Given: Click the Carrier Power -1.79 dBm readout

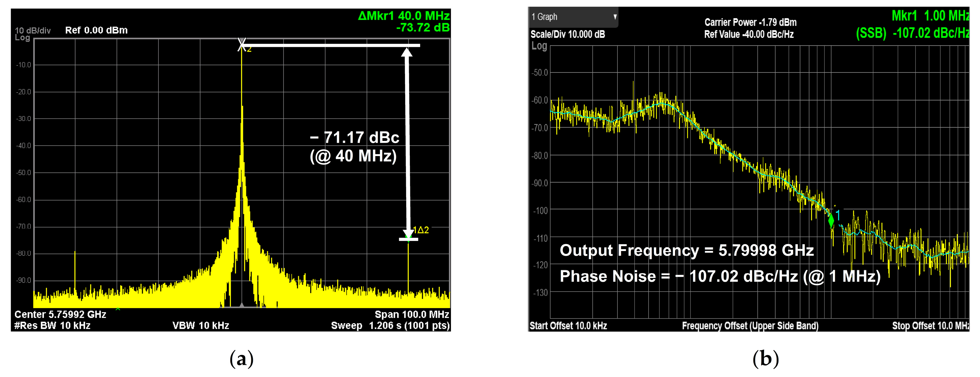Looking at the screenshot, I should pyautogui.click(x=750, y=22).
